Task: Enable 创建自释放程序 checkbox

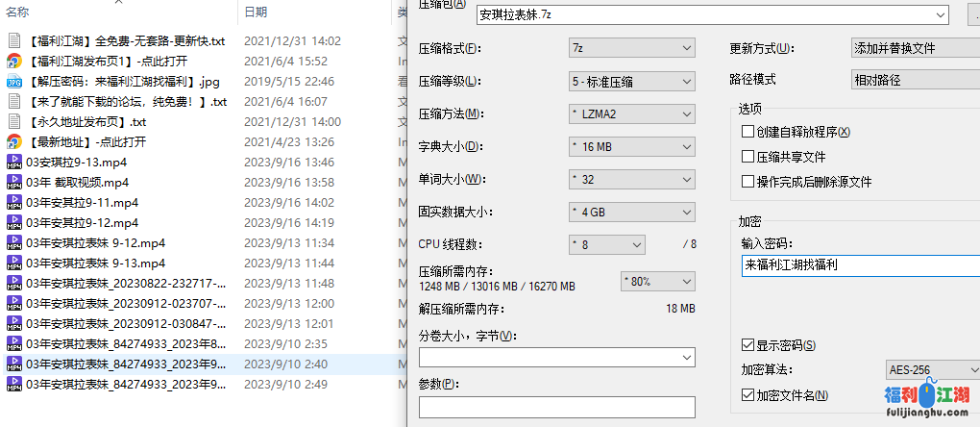Action: pyautogui.click(x=747, y=132)
